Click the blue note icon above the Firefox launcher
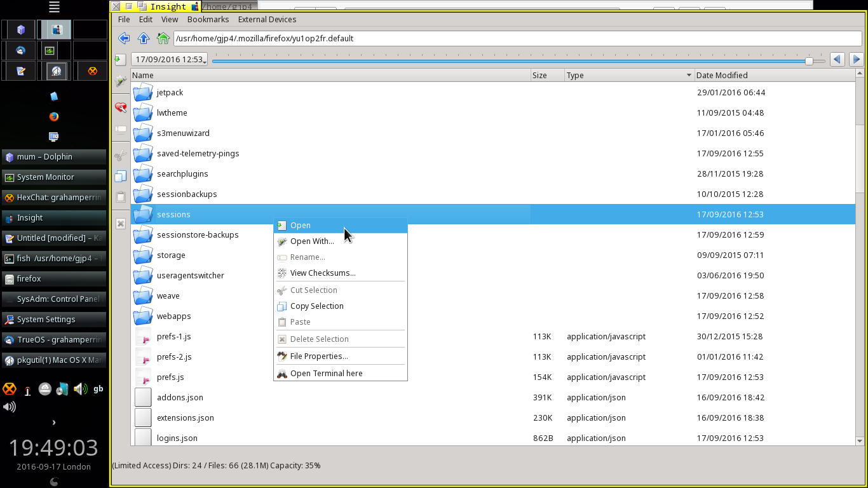 point(54,96)
